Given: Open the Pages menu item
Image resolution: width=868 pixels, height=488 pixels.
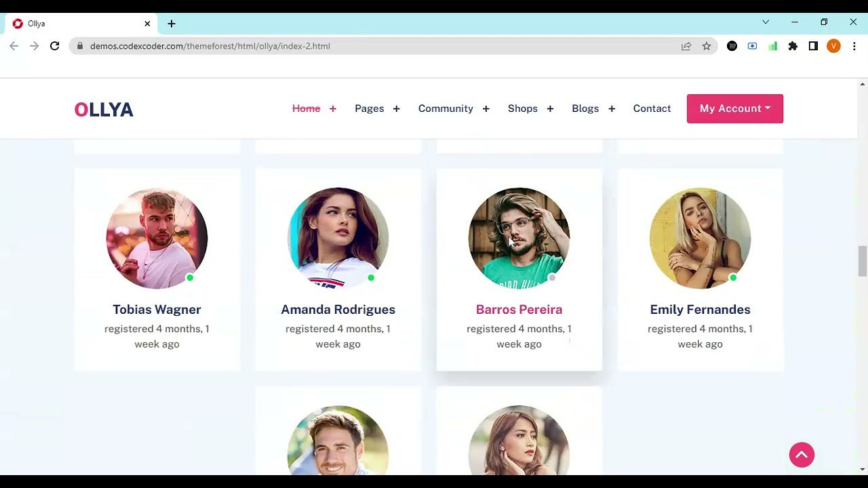Looking at the screenshot, I should pyautogui.click(x=370, y=108).
